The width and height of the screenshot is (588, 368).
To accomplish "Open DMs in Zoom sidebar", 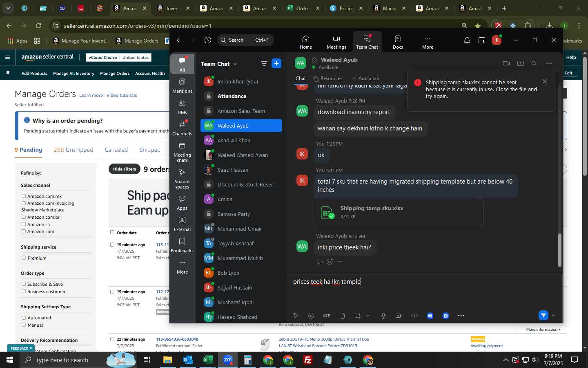I will [x=182, y=107].
